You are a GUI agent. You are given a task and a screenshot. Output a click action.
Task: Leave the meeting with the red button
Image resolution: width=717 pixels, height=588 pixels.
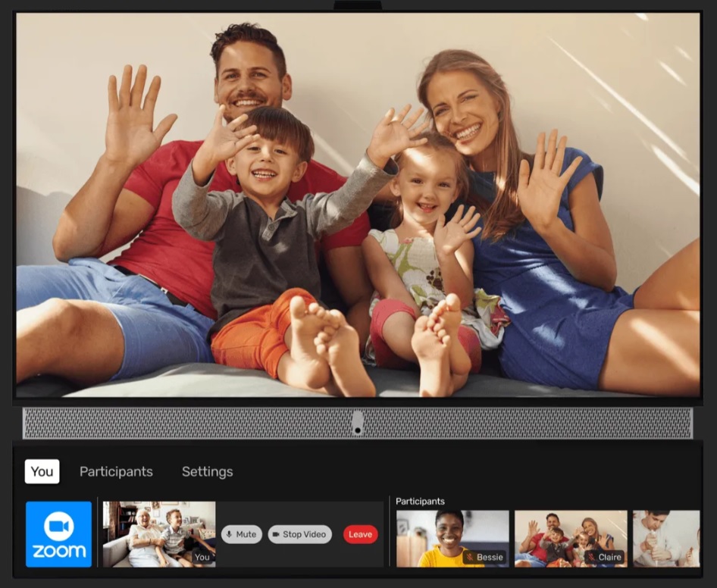coord(360,534)
